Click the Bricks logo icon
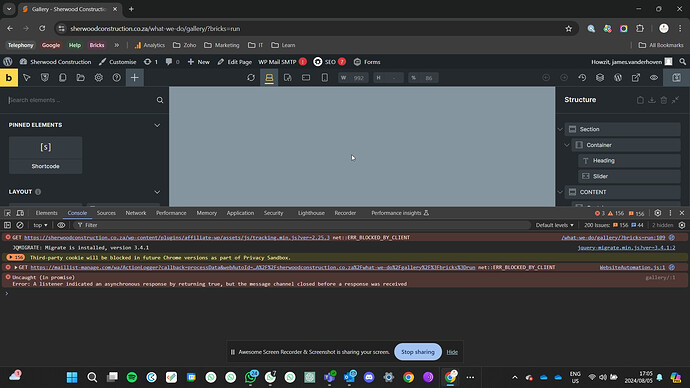This screenshot has height=388, width=690. pyautogui.click(x=9, y=78)
